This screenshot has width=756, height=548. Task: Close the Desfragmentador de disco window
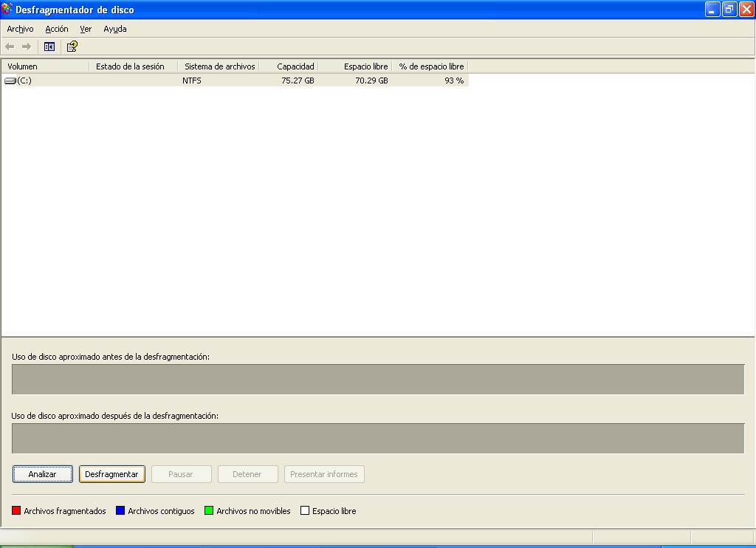[746, 9]
